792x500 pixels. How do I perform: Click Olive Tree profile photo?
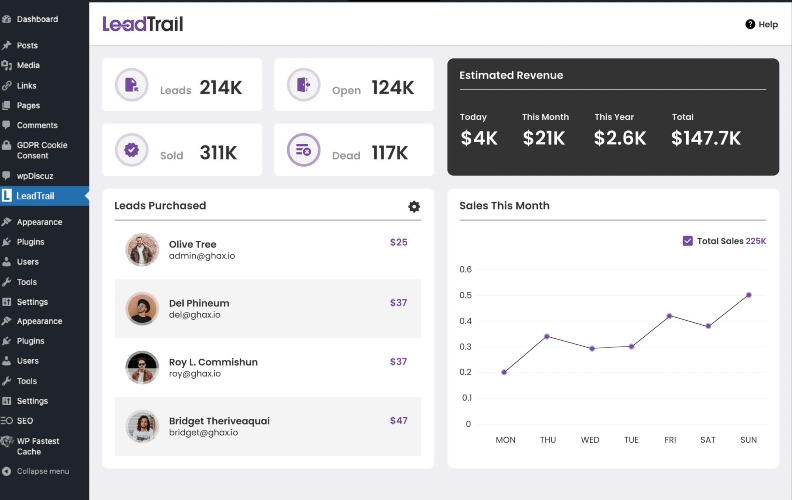click(x=142, y=249)
